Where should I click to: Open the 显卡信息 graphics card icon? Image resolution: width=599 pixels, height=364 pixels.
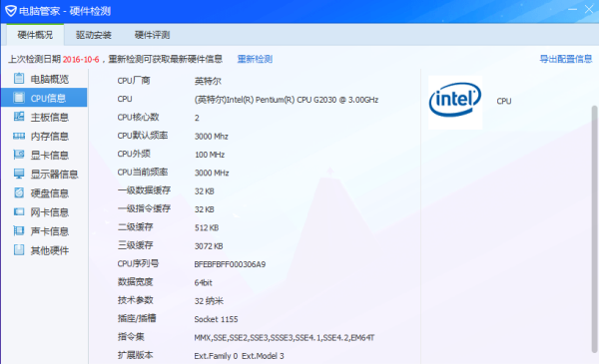point(19,155)
